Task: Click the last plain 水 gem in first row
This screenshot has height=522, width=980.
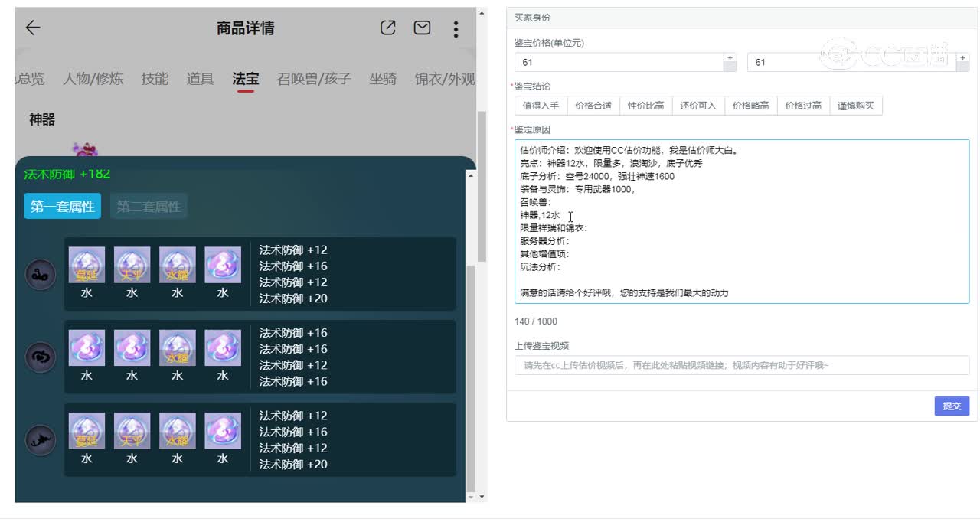Action: pyautogui.click(x=223, y=264)
